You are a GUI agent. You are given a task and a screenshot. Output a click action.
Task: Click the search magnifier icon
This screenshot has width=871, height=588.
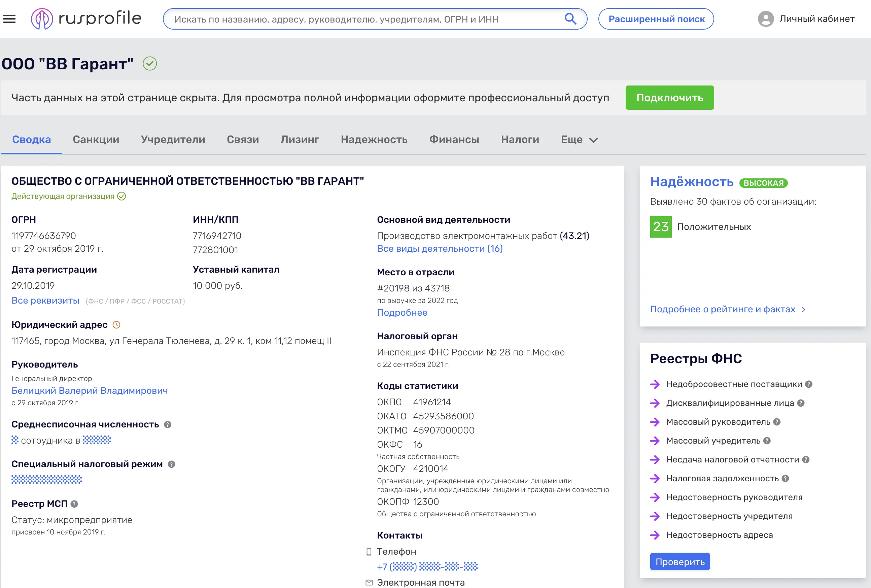pyautogui.click(x=570, y=19)
